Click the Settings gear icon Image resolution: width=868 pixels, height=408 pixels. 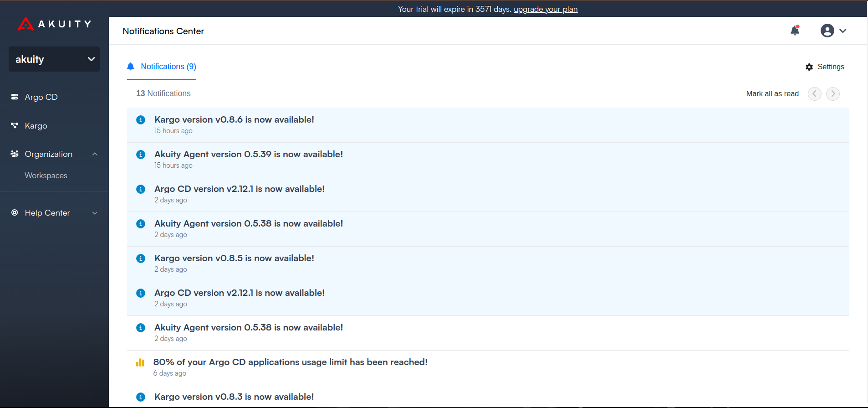[809, 67]
